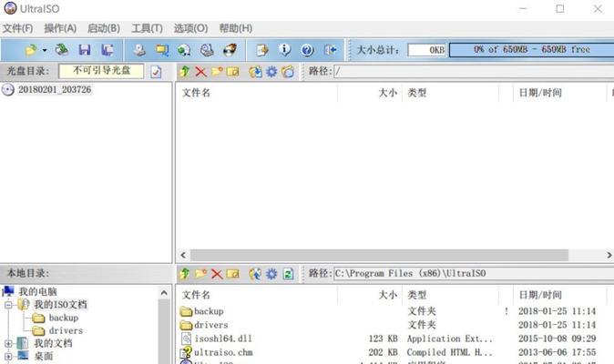Click the Up arrow in disc pane toolbar
614x364 pixels.
pyautogui.click(x=185, y=72)
